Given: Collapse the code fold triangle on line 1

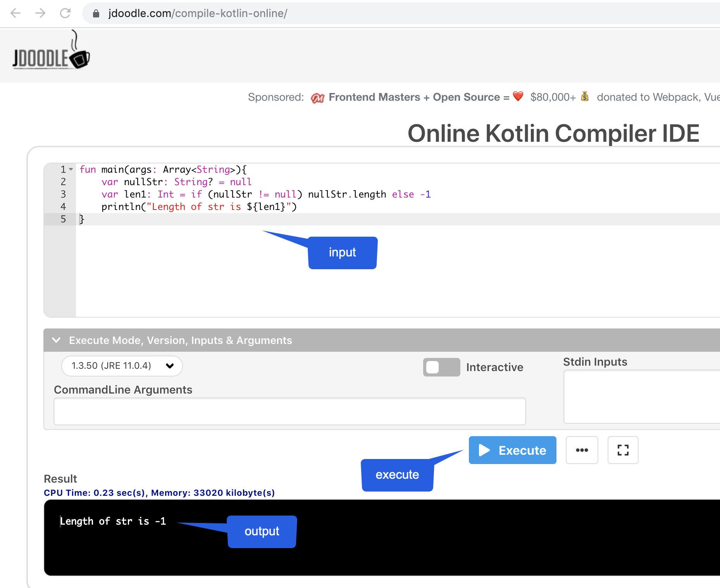Looking at the screenshot, I should coord(71,169).
